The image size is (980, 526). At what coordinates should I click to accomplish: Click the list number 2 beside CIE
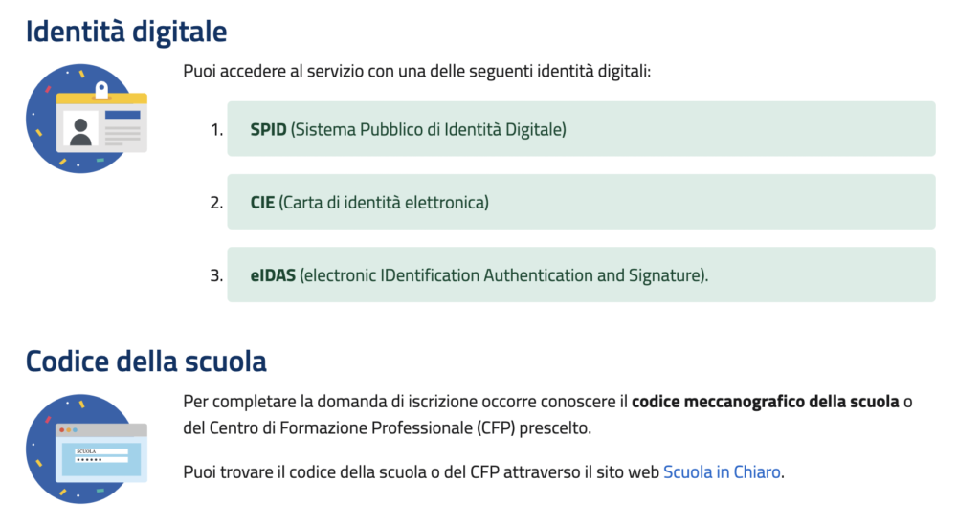click(216, 203)
